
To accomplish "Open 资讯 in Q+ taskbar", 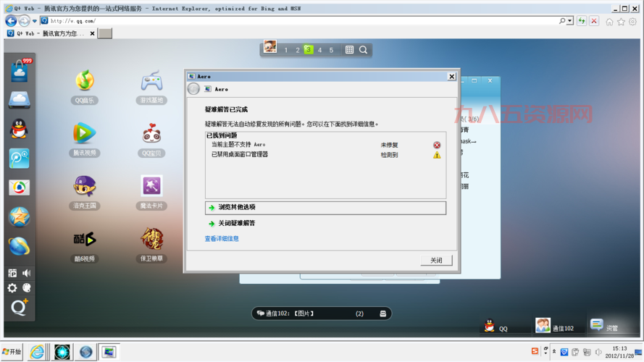I will pos(605,326).
